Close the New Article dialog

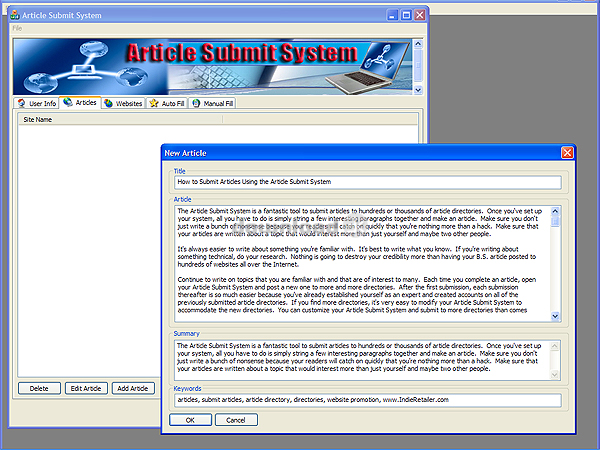[567, 153]
